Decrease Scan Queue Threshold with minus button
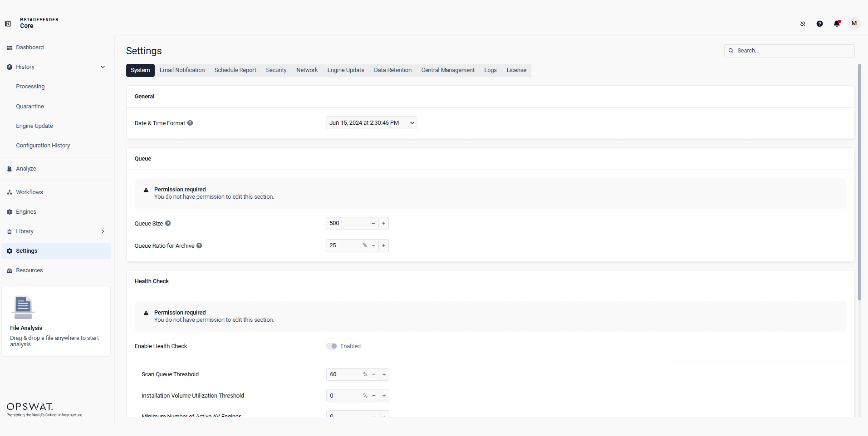The width and height of the screenshot is (868, 436). pyautogui.click(x=374, y=374)
